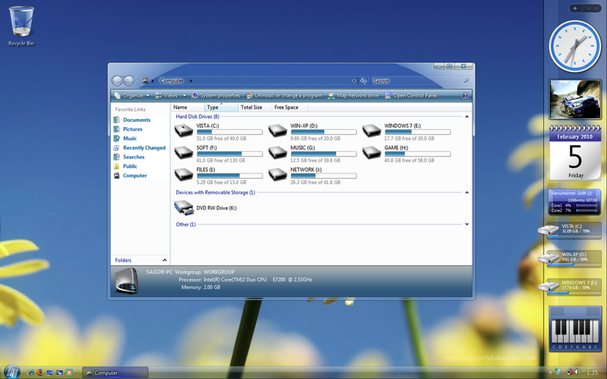Screen dimensions: 607x379
Task: Click the Start orb on the taskbar
Action: [x=12, y=372]
